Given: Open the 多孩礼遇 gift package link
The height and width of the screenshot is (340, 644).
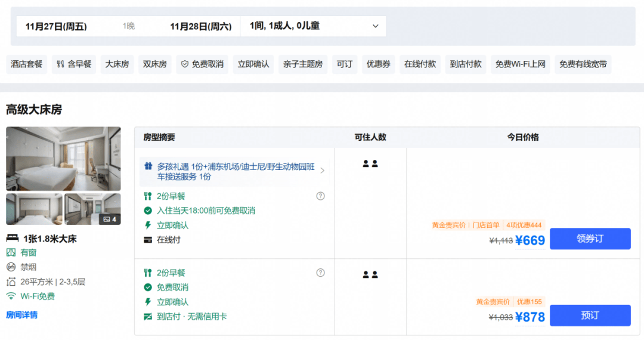Looking at the screenshot, I should click(x=234, y=171).
